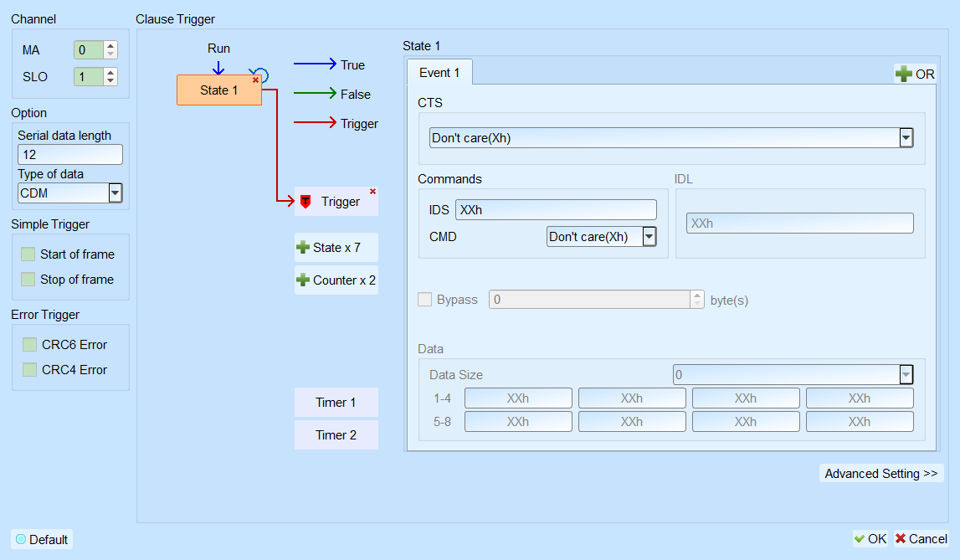Viewport: 960px width, 560px height.
Task: Open the Type of data dropdown
Action: pyautogui.click(x=116, y=193)
